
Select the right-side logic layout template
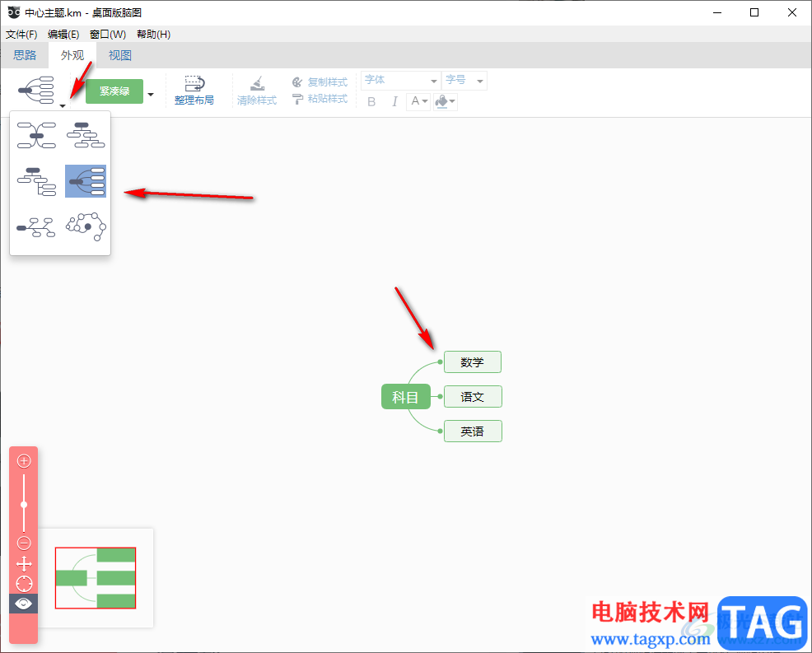pos(86,181)
